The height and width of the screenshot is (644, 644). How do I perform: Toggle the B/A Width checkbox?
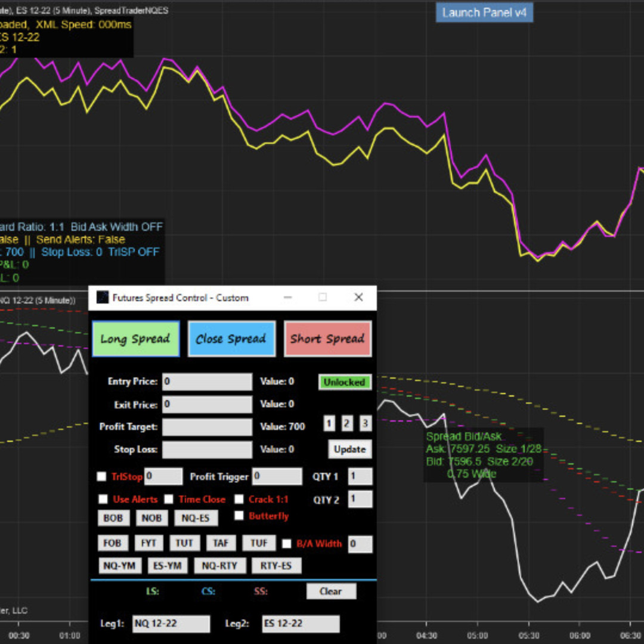[x=286, y=543]
